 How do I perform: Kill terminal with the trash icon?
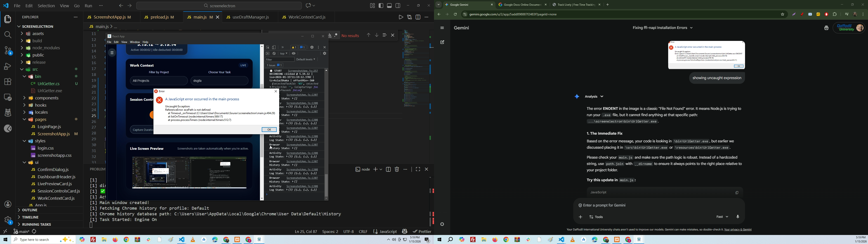(x=397, y=169)
